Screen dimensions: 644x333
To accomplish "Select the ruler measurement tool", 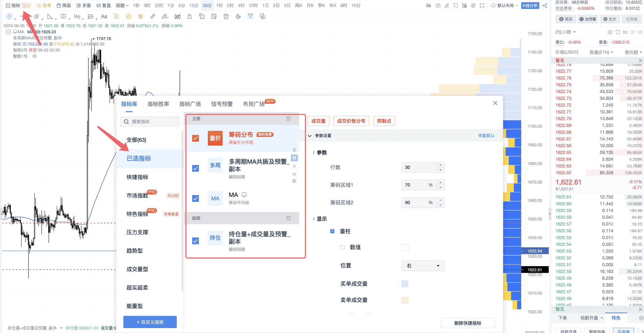I will (x=153, y=17).
